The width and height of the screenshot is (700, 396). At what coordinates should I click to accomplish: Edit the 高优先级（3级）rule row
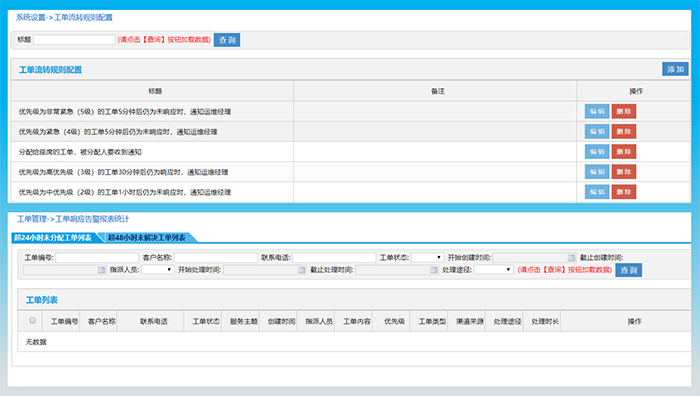[597, 171]
